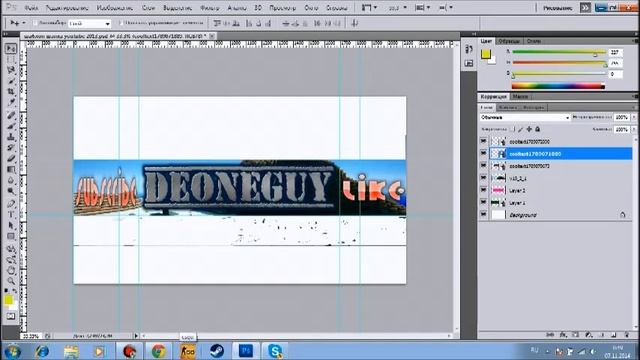The image size is (640, 360).
Task: Hide Layer 2 via its eye icon
Action: [484, 190]
